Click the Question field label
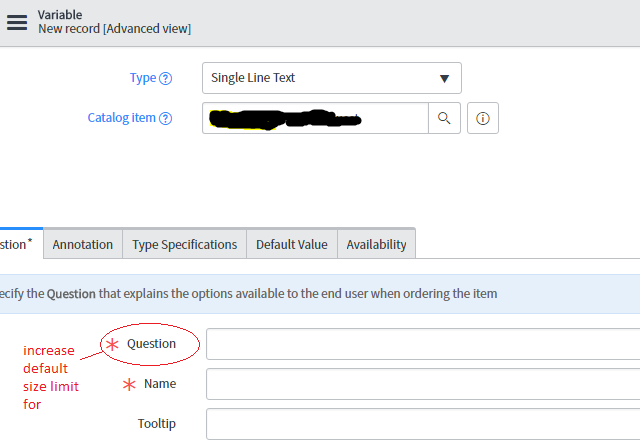This screenshot has height=440, width=642. [x=151, y=344]
